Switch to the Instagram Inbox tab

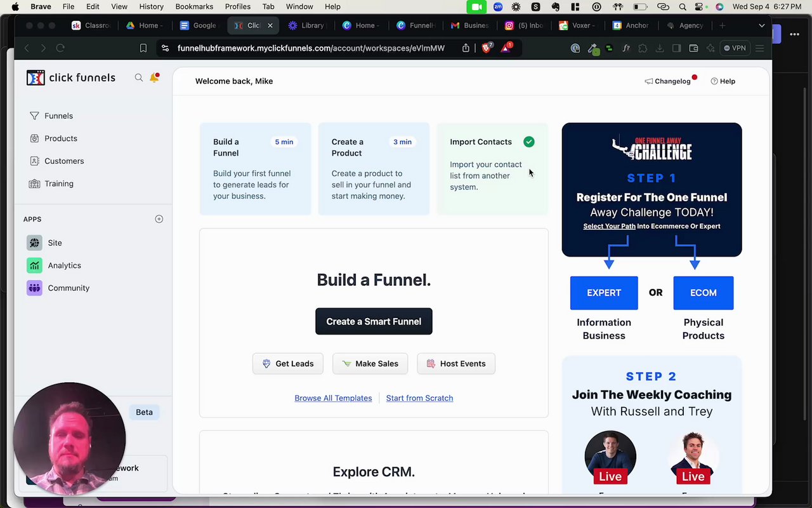coord(524,25)
